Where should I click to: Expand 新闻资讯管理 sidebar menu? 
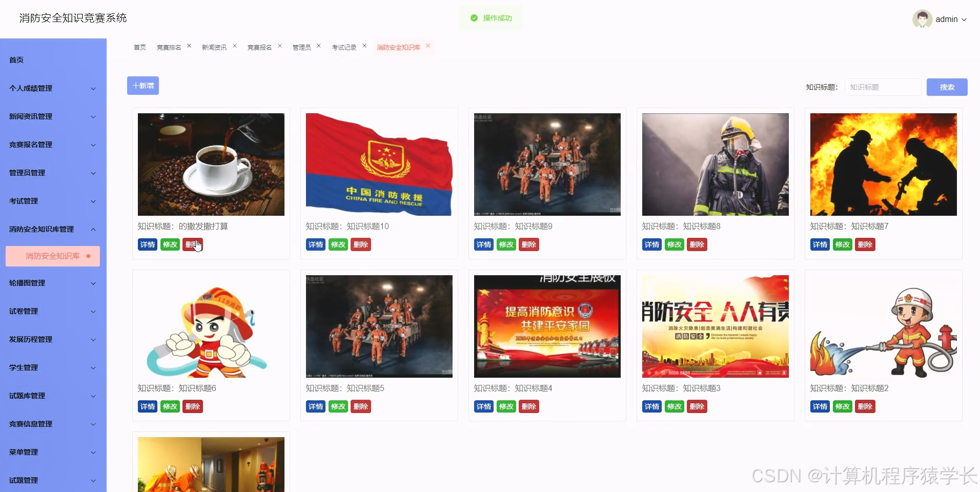pos(53,116)
